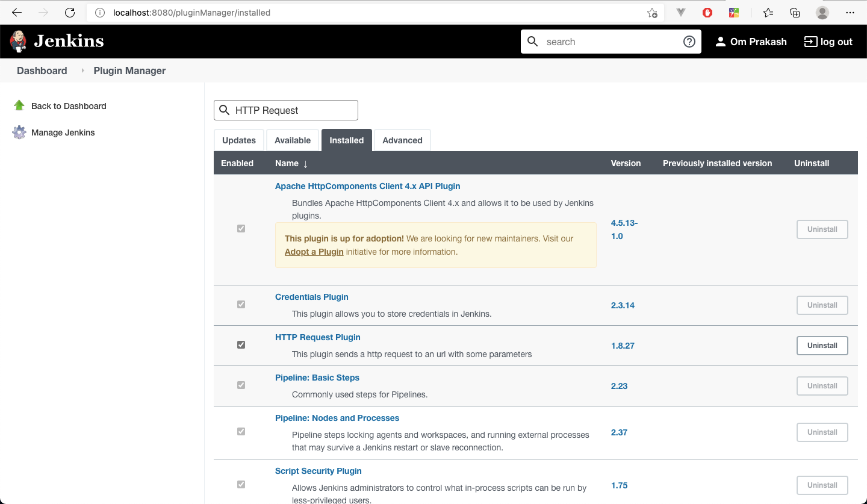Sort plugins by the Name arrow
The image size is (867, 504).
[x=305, y=164]
